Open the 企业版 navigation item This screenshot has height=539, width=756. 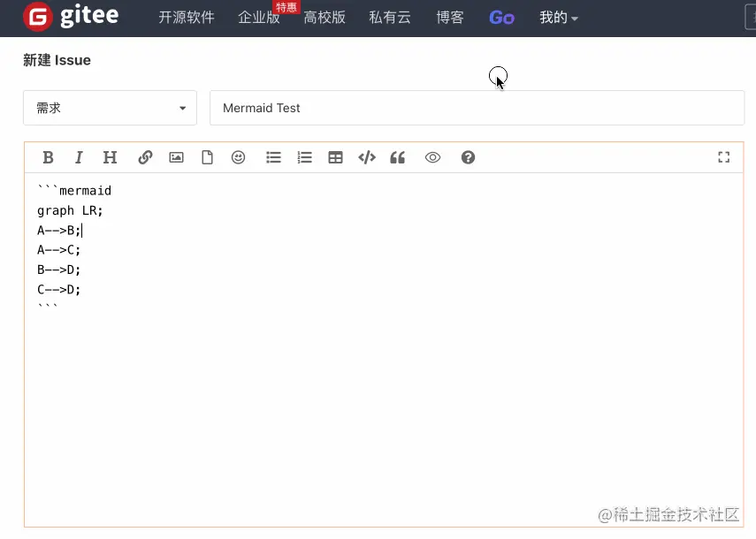pos(259,18)
